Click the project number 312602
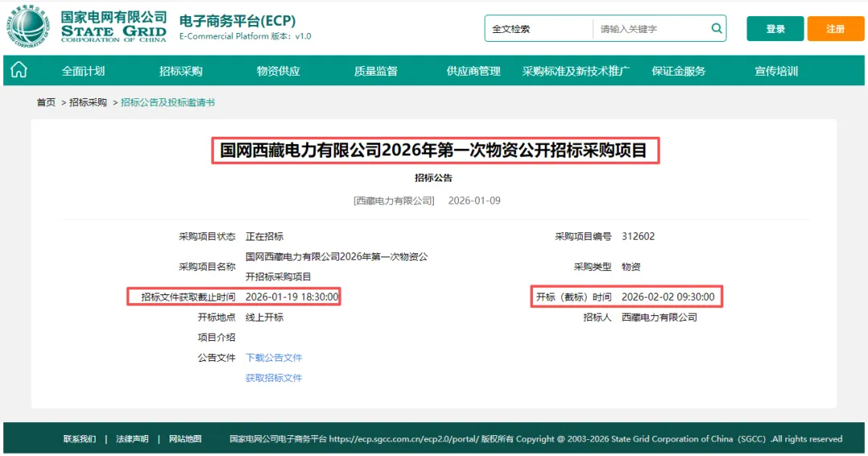Viewport: 868px width, 456px height. pos(638,236)
